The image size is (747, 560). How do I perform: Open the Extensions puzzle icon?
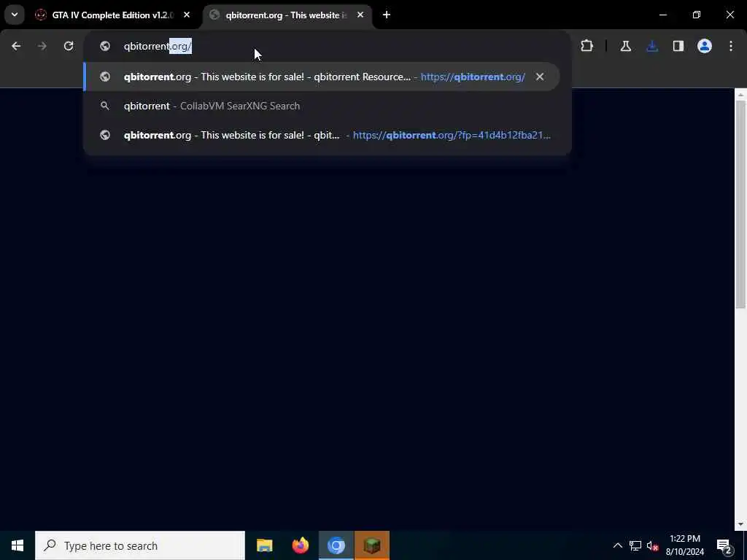587,46
